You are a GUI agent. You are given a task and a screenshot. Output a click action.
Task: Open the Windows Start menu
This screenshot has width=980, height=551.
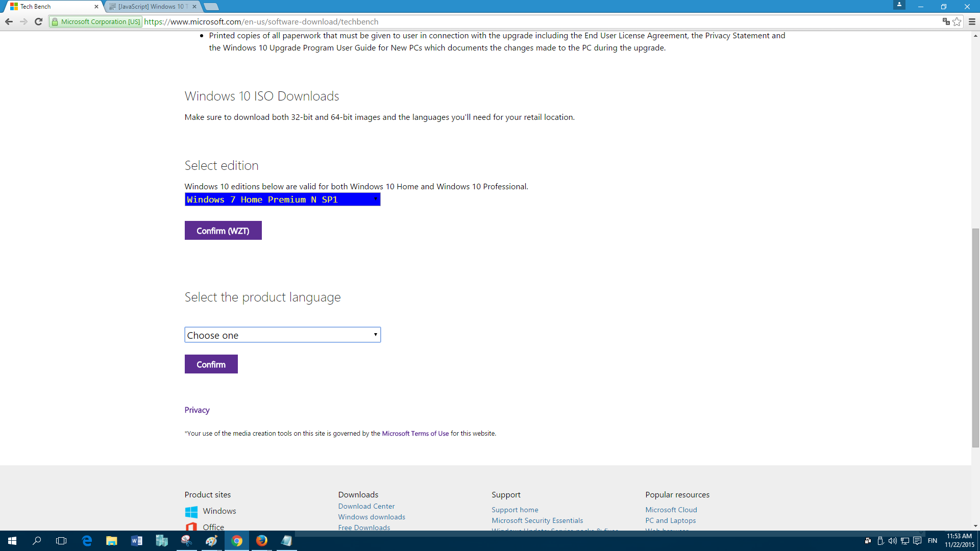(x=12, y=541)
